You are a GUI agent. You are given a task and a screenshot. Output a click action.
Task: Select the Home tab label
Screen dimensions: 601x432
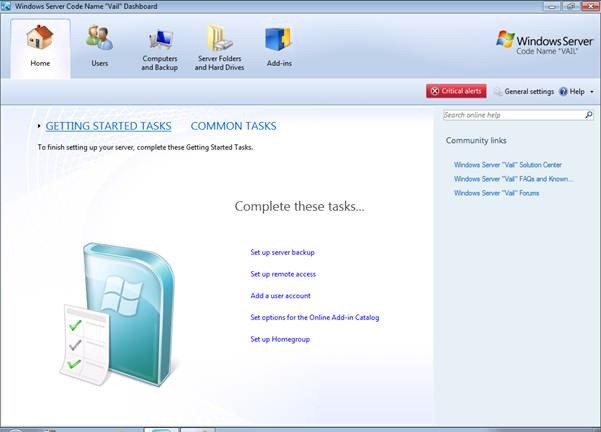[40, 63]
